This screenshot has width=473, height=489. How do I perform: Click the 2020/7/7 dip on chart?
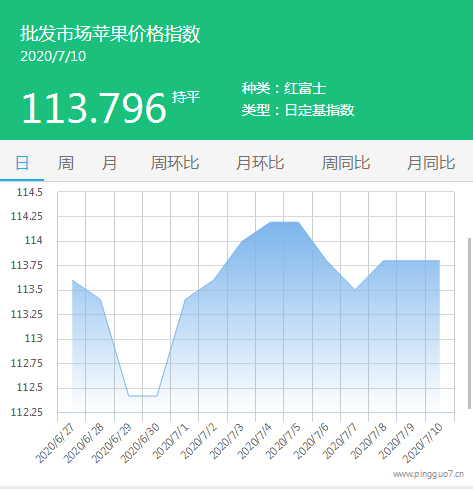355,290
